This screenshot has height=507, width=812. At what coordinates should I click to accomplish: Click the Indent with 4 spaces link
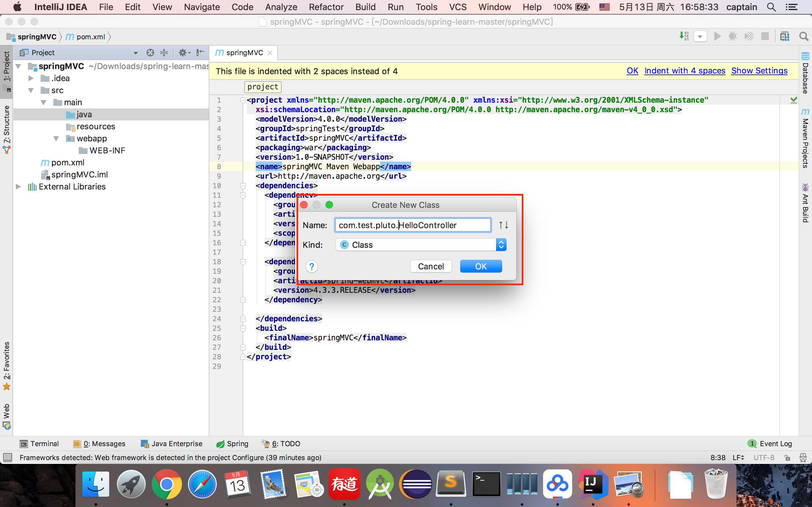[x=684, y=71]
